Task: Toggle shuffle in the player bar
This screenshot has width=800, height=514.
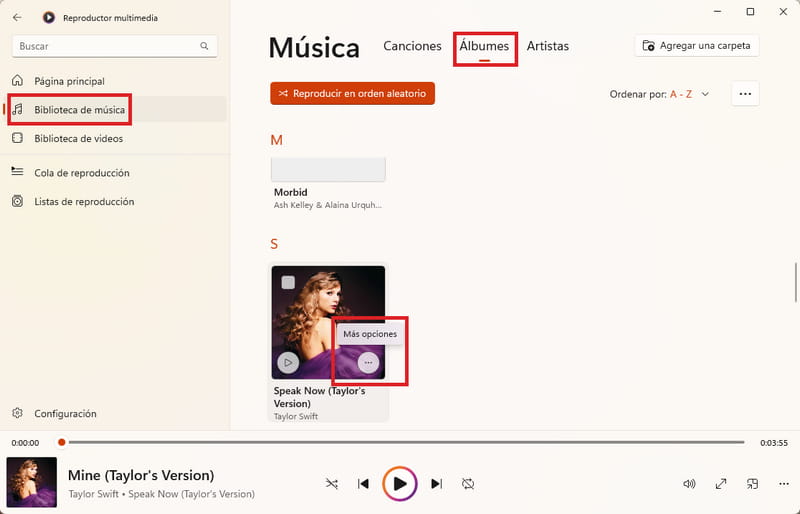Action: point(332,483)
